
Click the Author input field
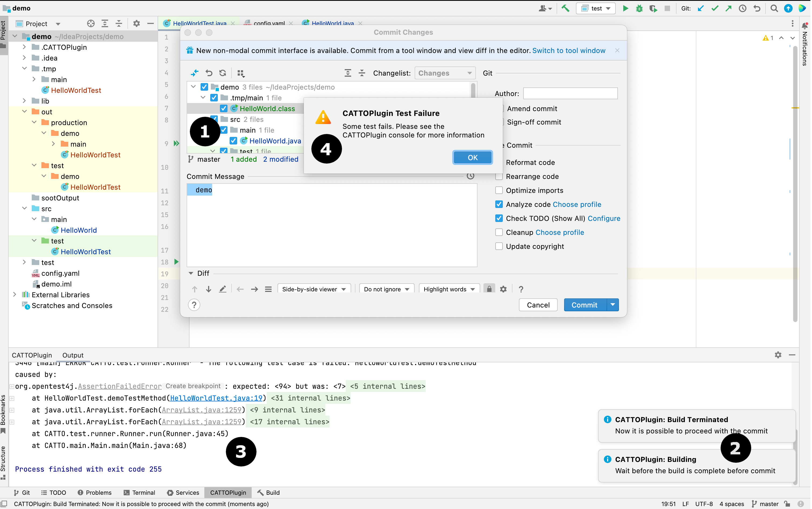coord(570,94)
